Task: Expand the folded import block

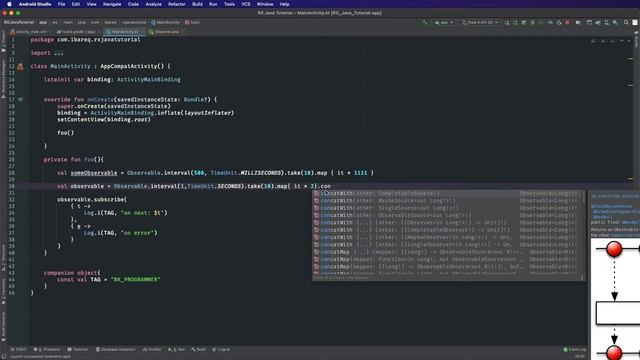Action: tap(58, 53)
